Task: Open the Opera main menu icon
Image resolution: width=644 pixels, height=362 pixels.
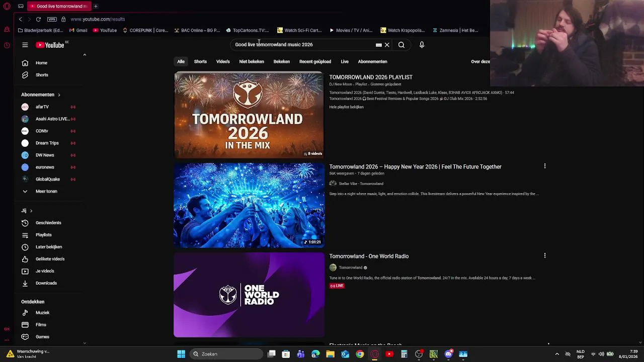Action: click(x=7, y=7)
